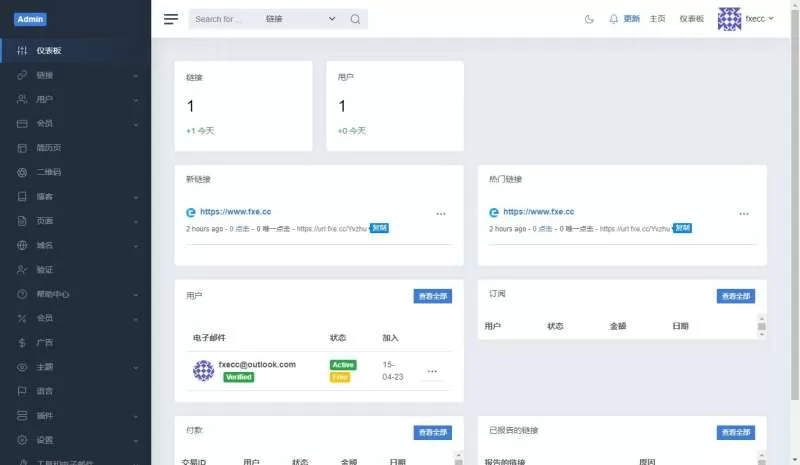Image resolution: width=800 pixels, height=465 pixels.
Task: Click copy badge in 新链接 entry
Action: [379, 228]
